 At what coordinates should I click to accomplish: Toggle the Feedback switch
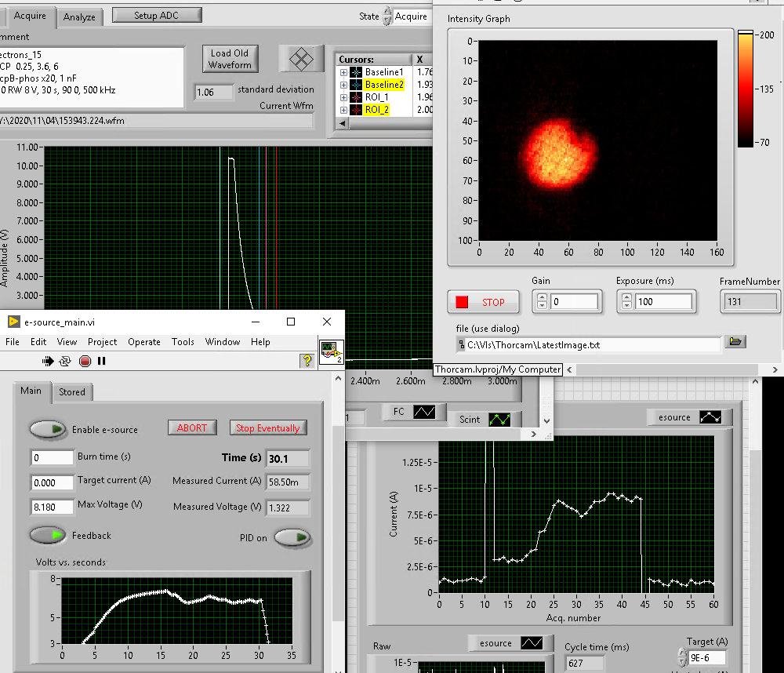pos(48,535)
